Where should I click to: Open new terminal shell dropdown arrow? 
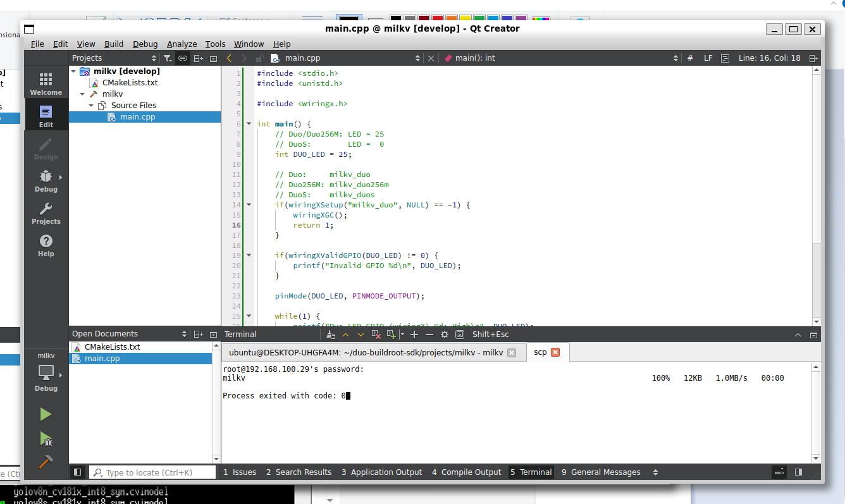[x=403, y=335]
